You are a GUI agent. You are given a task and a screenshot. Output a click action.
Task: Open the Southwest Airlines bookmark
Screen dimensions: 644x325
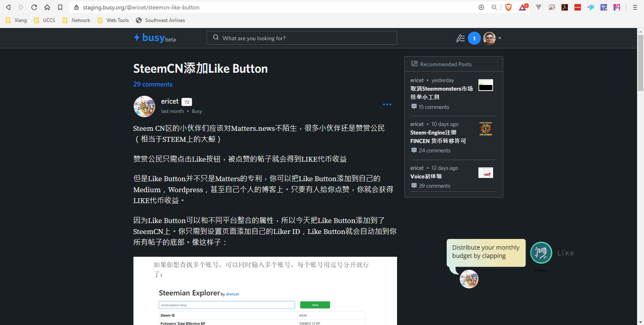coord(160,20)
